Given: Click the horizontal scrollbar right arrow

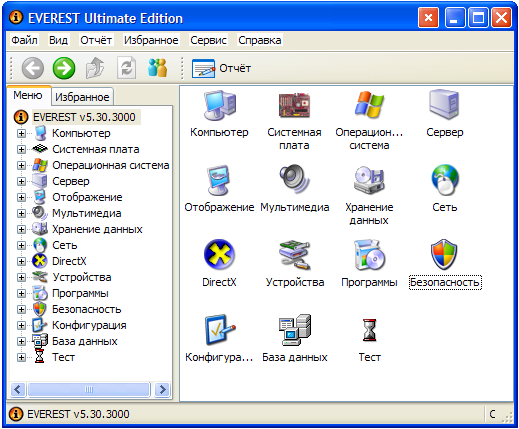Looking at the screenshot, I should (162, 389).
